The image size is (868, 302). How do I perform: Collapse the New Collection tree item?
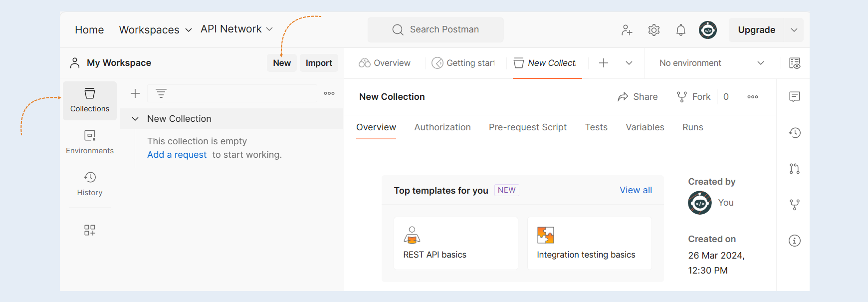click(x=135, y=119)
